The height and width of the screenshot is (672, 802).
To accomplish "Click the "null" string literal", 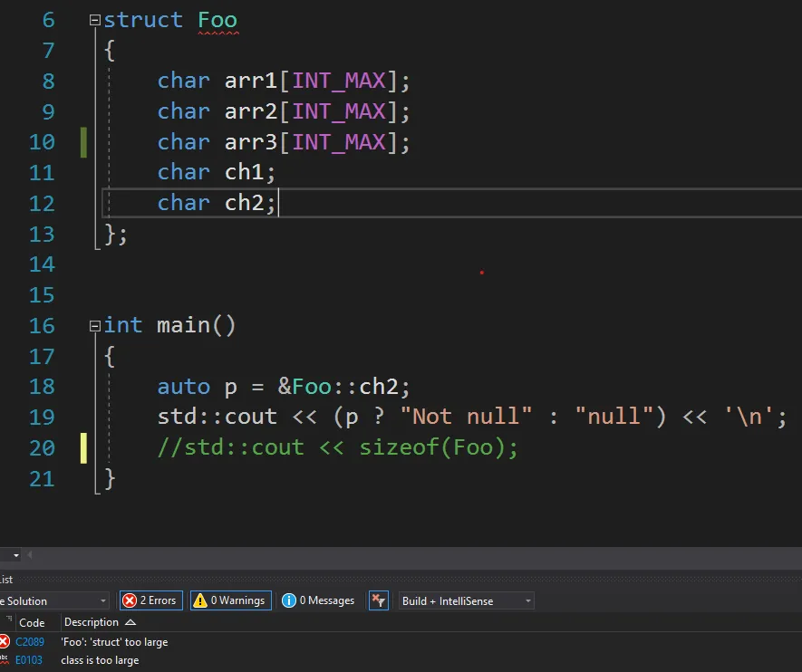I will (x=614, y=417).
